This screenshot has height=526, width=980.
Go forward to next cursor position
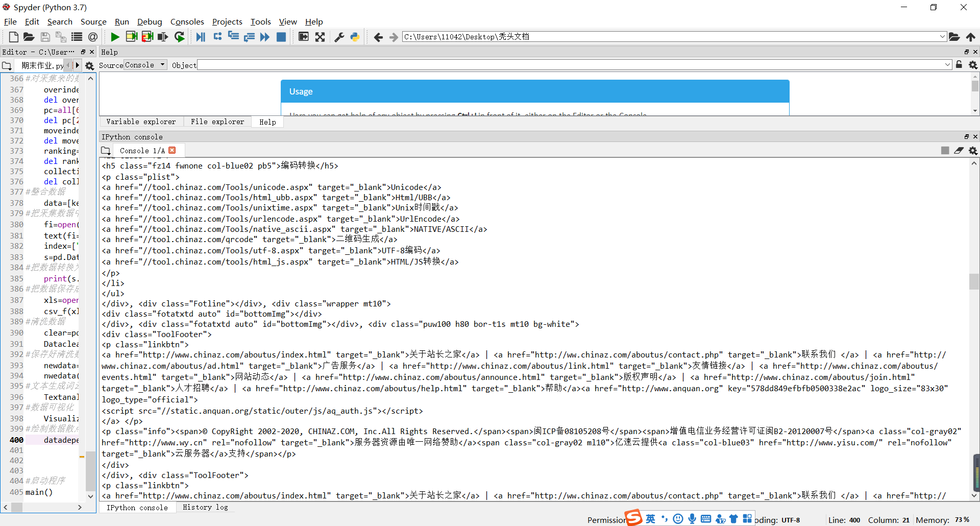394,37
